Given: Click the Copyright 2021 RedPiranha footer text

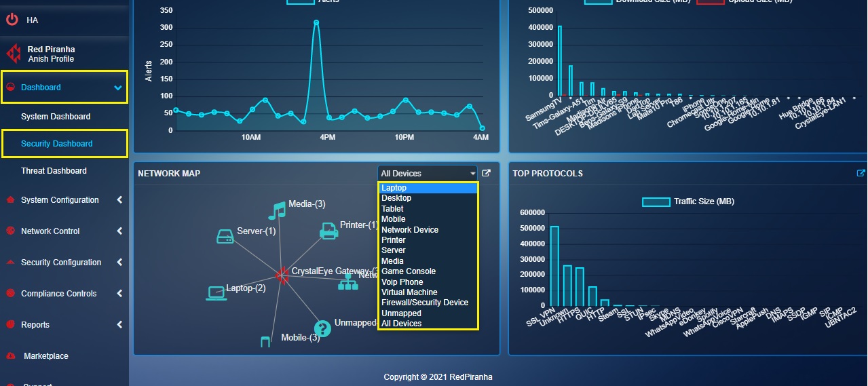Looking at the screenshot, I should pos(438,377).
